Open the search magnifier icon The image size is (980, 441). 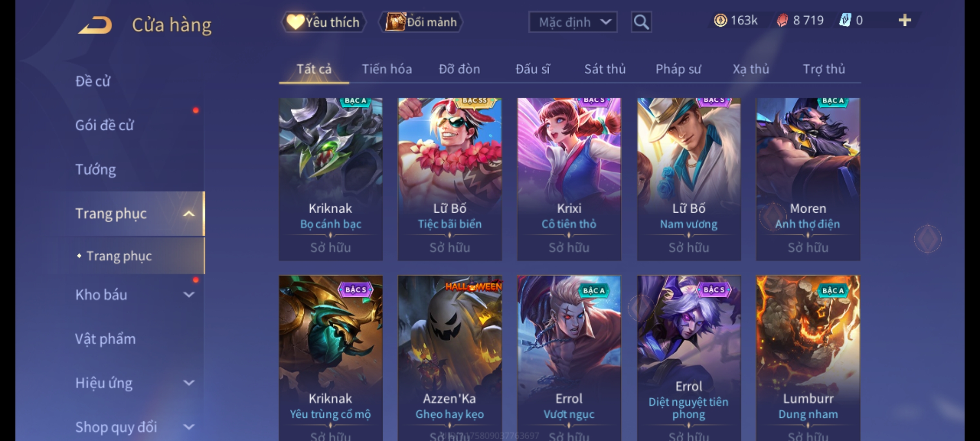[x=641, y=22]
